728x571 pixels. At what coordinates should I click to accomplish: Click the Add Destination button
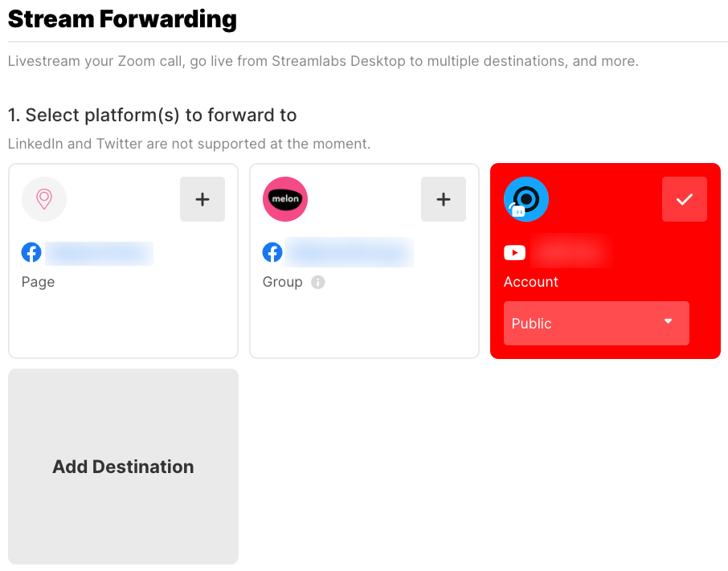[x=123, y=467]
